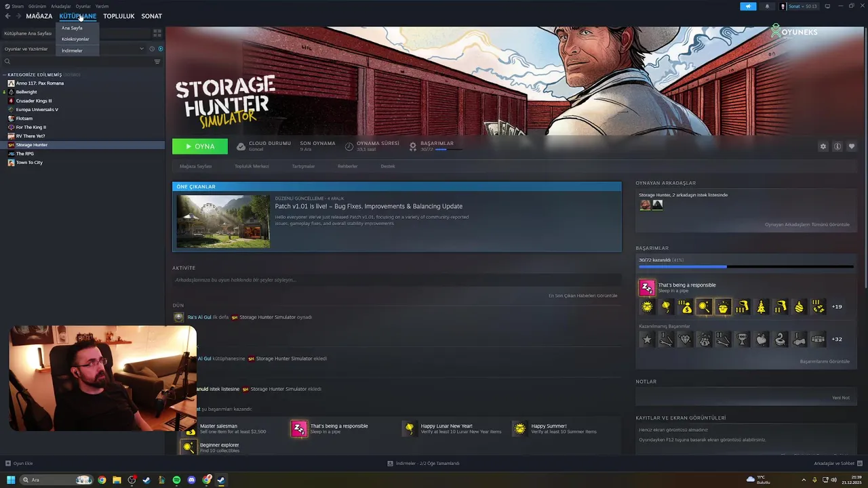Toggle the ready-to-play filter icon
The image size is (868, 488).
tap(161, 49)
